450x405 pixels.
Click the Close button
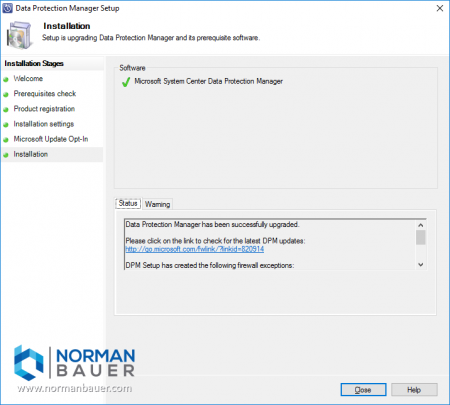(x=363, y=389)
